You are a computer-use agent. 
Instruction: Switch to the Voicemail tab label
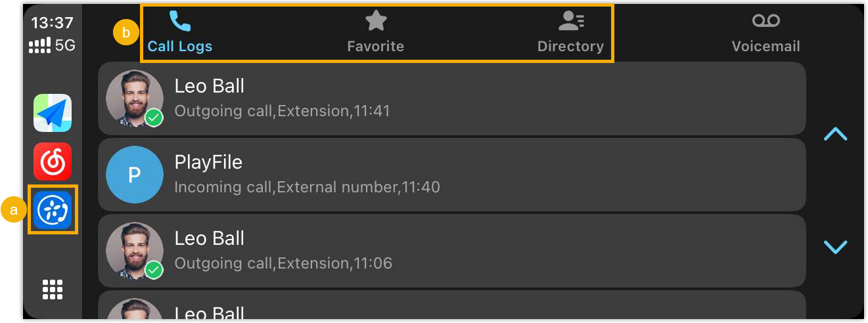point(765,47)
